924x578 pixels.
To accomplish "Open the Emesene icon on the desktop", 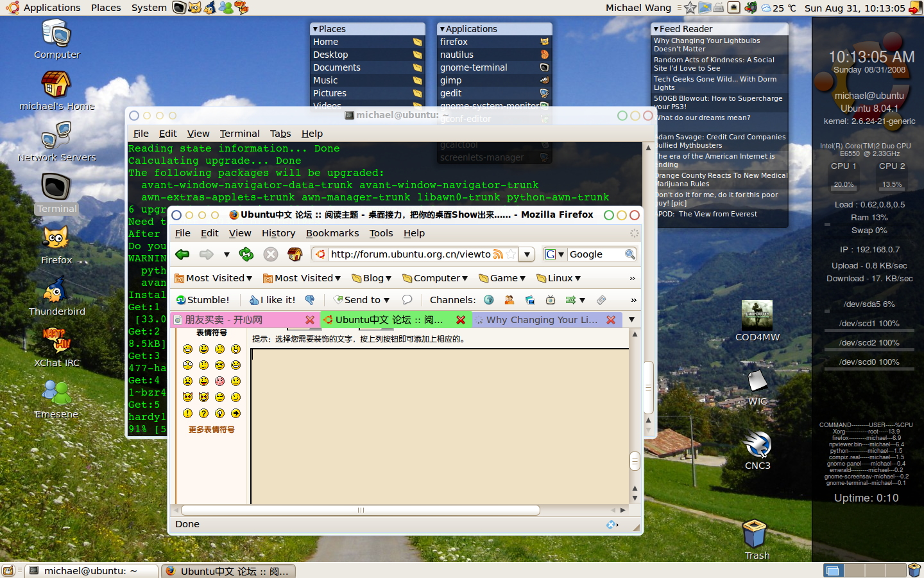I will [56, 398].
